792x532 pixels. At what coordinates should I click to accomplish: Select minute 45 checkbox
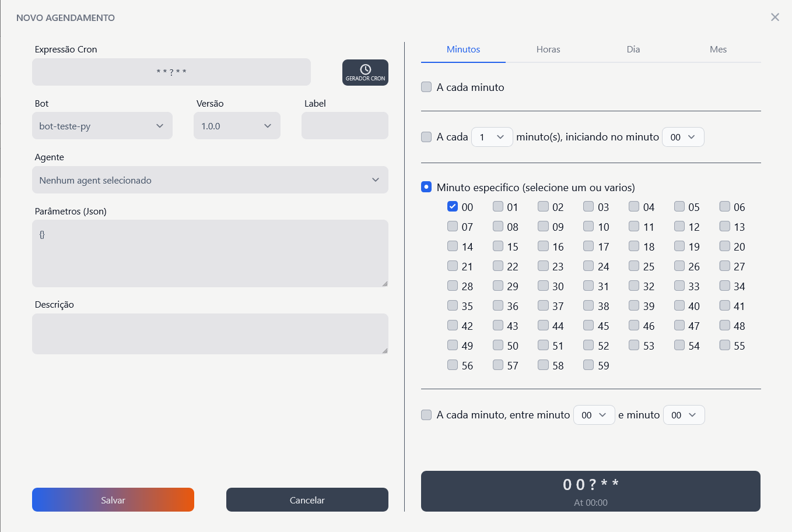pyautogui.click(x=588, y=325)
